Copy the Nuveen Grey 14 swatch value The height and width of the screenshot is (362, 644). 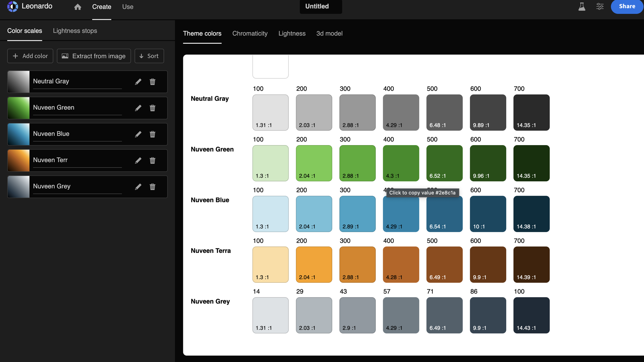[x=270, y=315]
